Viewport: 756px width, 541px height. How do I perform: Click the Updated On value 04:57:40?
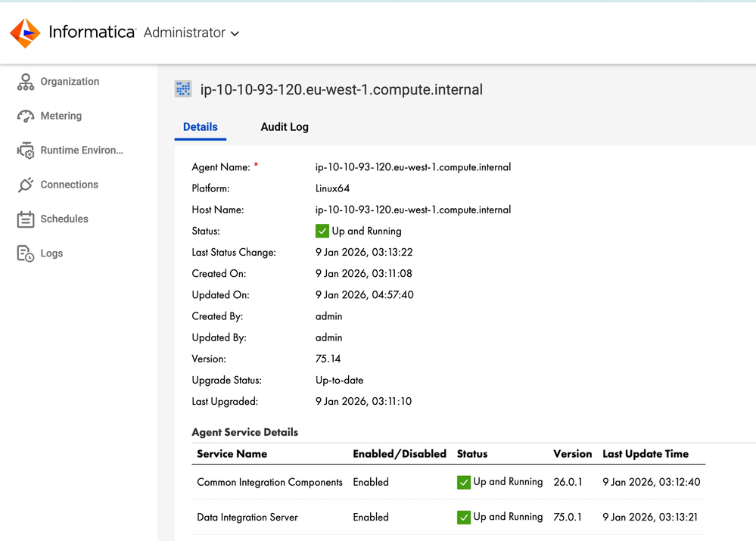click(365, 294)
